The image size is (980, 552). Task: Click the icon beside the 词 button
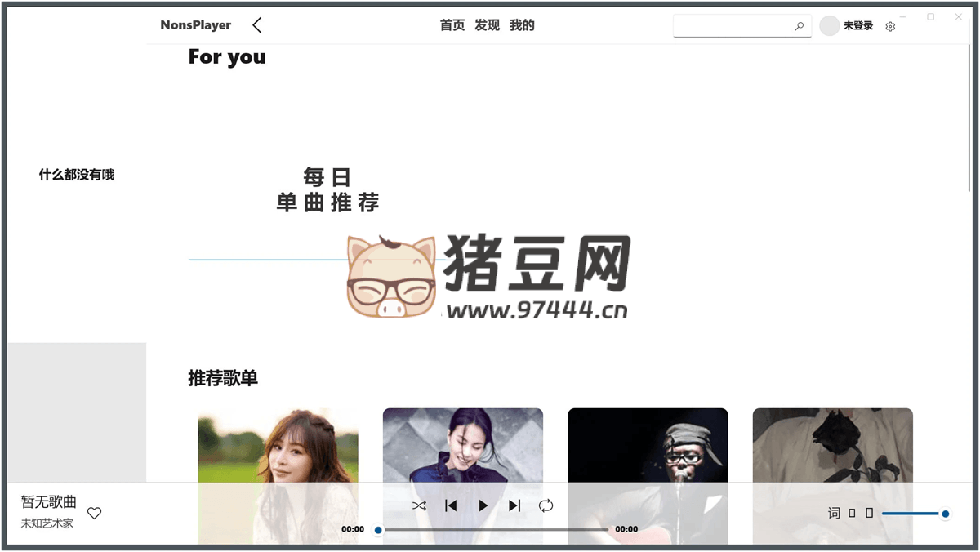(852, 513)
